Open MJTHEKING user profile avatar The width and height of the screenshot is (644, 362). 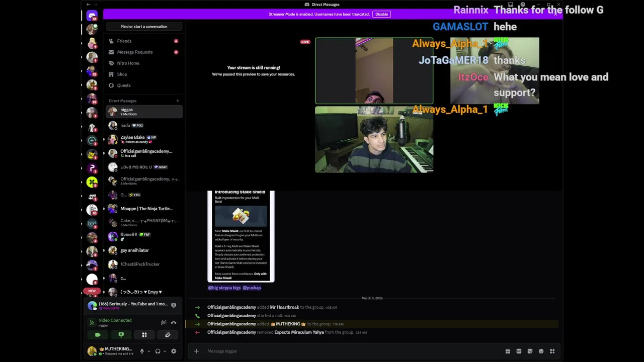click(92, 351)
